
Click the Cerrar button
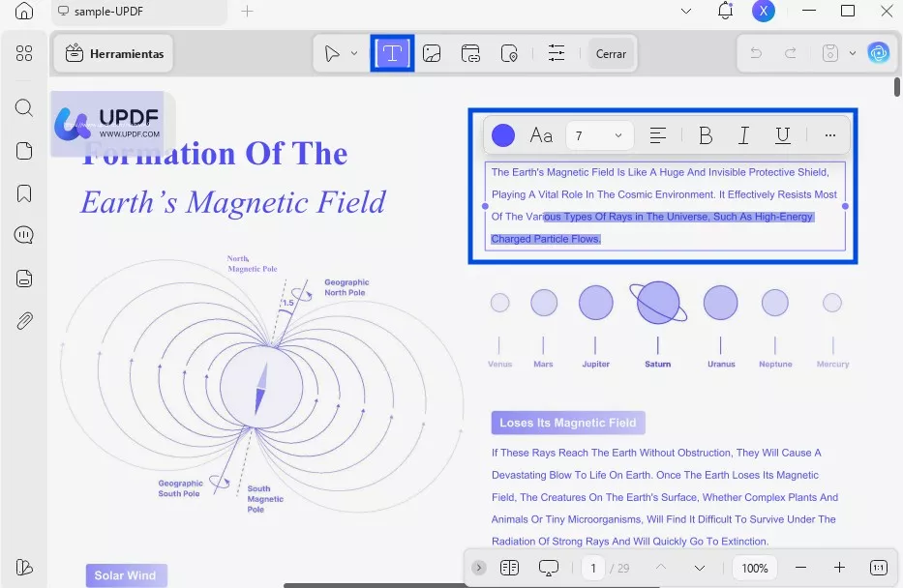click(611, 54)
